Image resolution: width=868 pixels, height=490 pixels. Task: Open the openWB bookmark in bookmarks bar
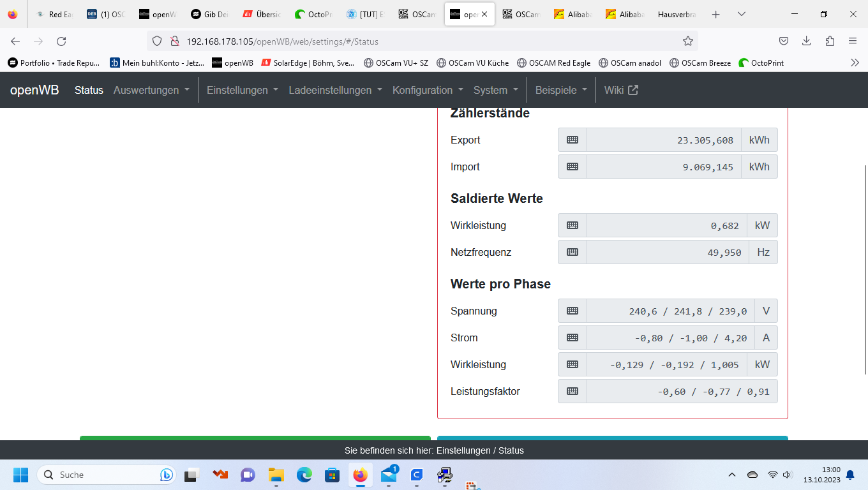tap(233, 63)
